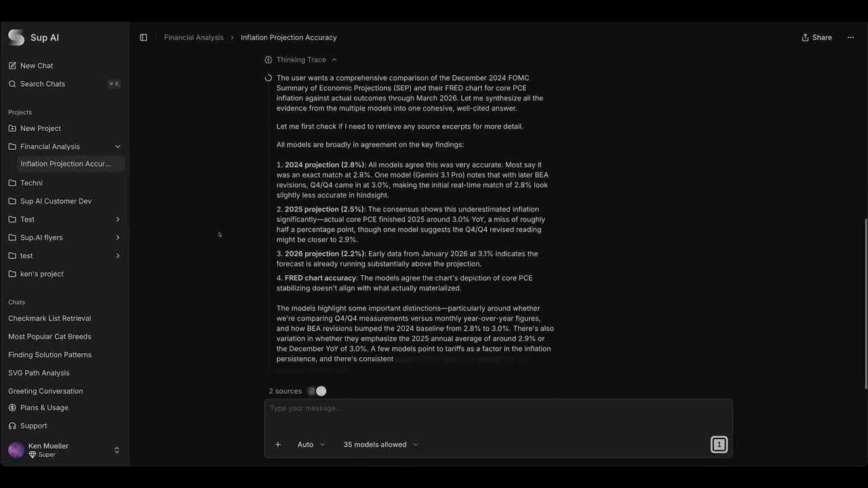Click in the Type your message field
The width and height of the screenshot is (868, 488).
[x=498, y=415]
